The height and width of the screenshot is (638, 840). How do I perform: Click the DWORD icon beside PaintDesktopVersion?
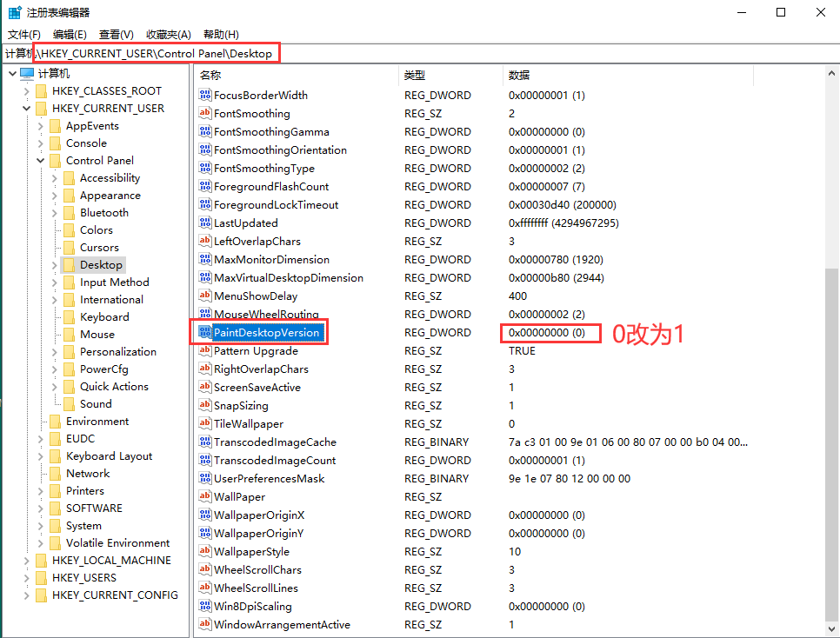(205, 333)
